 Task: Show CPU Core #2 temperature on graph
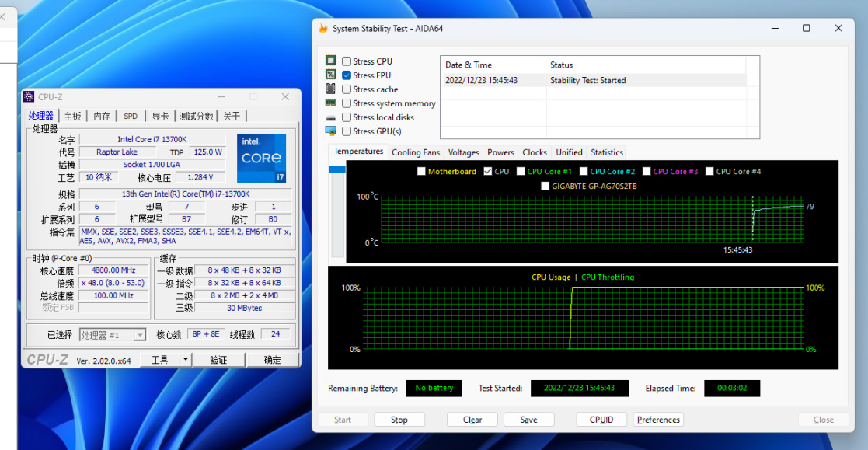(x=584, y=172)
